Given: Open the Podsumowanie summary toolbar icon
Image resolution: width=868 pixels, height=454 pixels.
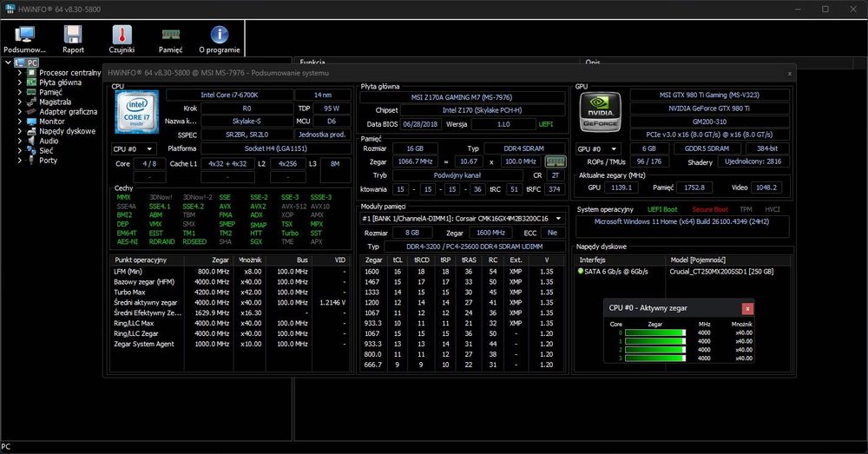Looking at the screenshot, I should (25, 35).
